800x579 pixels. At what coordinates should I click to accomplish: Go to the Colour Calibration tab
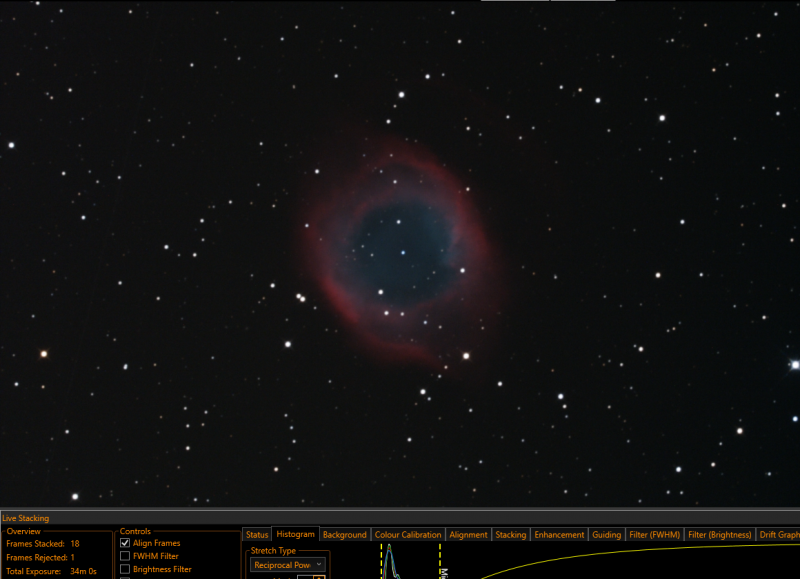[408, 535]
